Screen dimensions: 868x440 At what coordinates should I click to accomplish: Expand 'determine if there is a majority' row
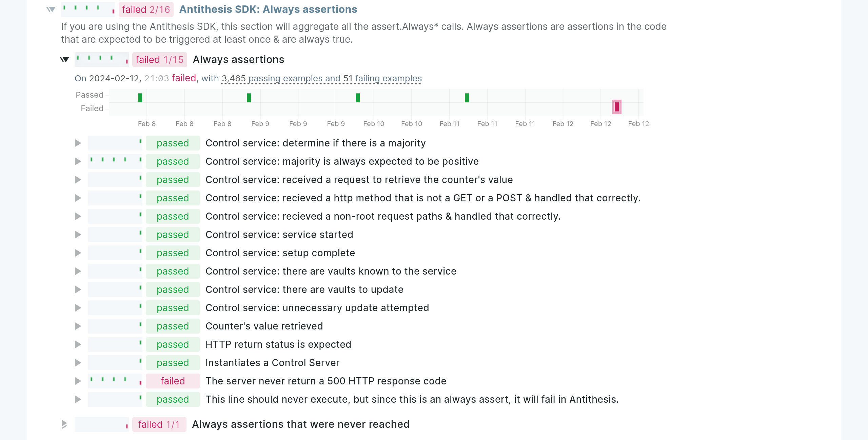click(78, 143)
